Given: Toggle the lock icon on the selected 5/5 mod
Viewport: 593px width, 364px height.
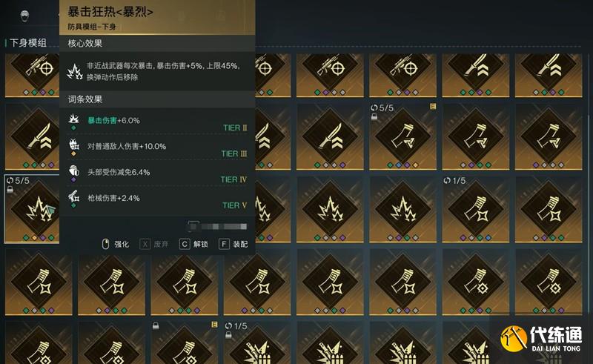Looking at the screenshot, I should tap(10, 189).
